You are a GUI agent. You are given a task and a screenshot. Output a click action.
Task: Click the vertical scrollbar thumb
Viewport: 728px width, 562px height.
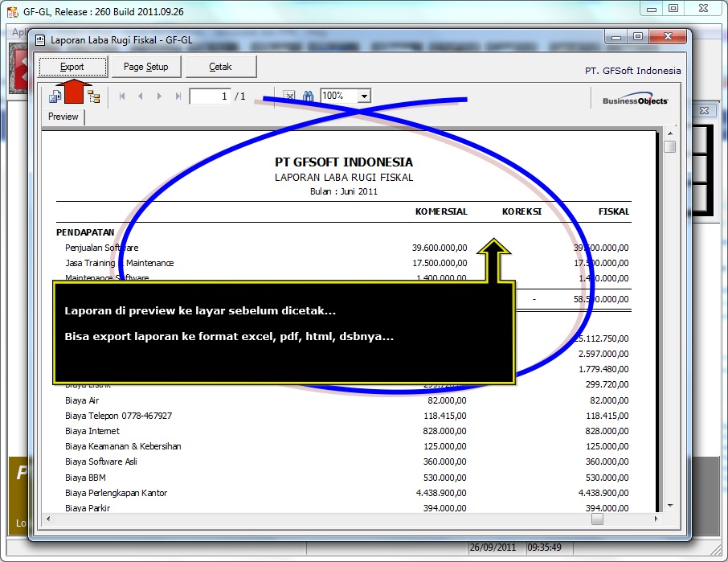point(670,147)
